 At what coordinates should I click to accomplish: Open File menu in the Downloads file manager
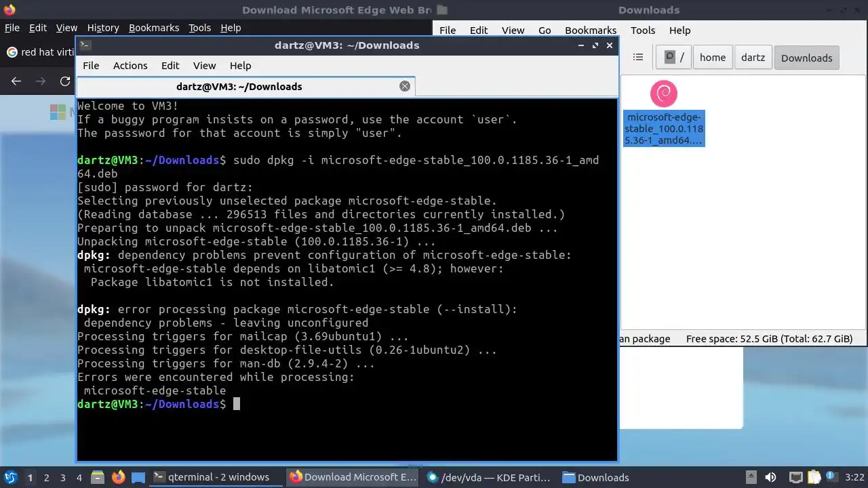pyautogui.click(x=448, y=30)
